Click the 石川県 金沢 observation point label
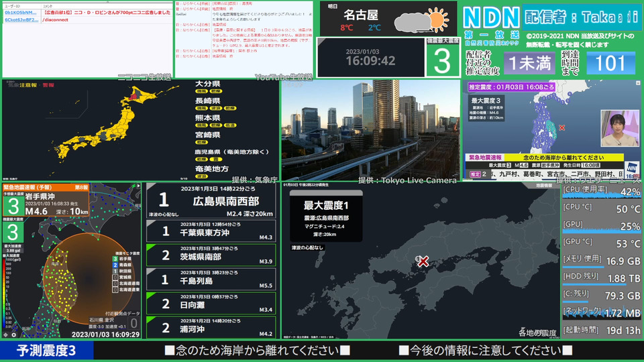Image resolution: width=644 pixels, height=362 pixels. click(x=102, y=320)
